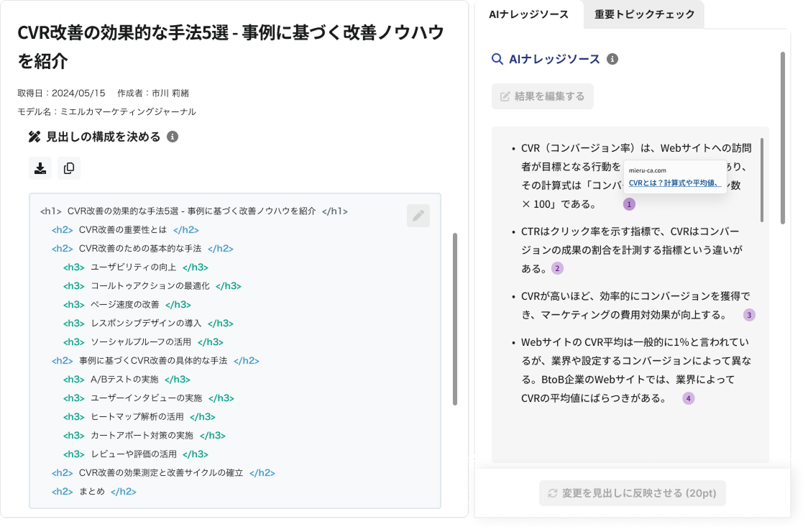Click citation badge number 4
The width and height of the screenshot is (808, 532).
(689, 398)
